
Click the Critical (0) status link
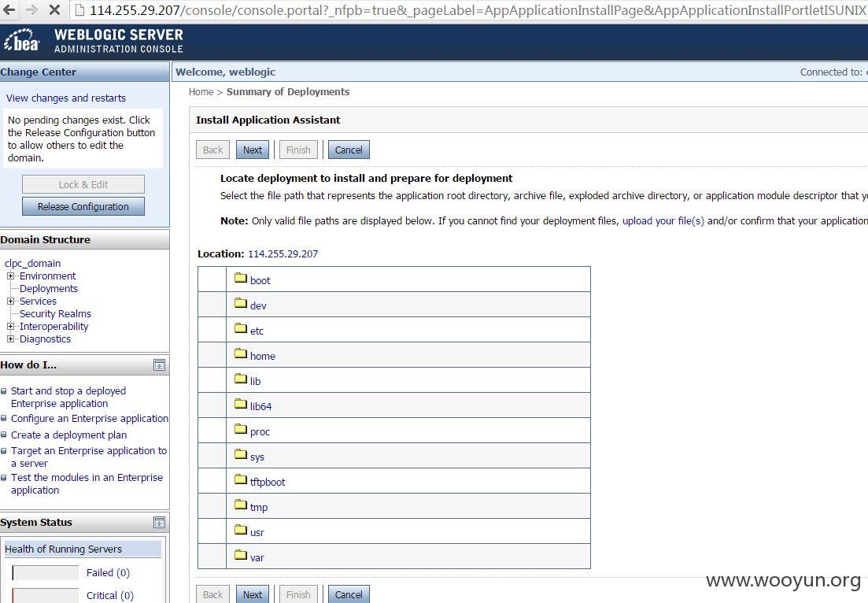coord(109,595)
